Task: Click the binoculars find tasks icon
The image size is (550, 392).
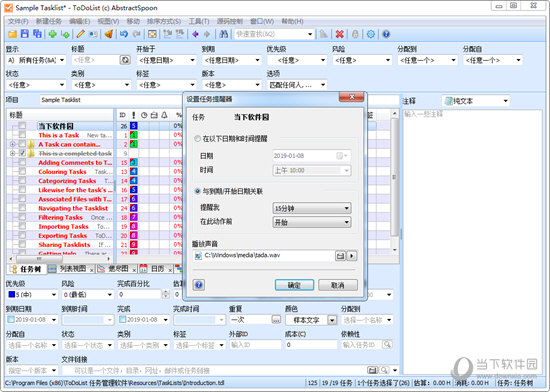Action: [223, 34]
